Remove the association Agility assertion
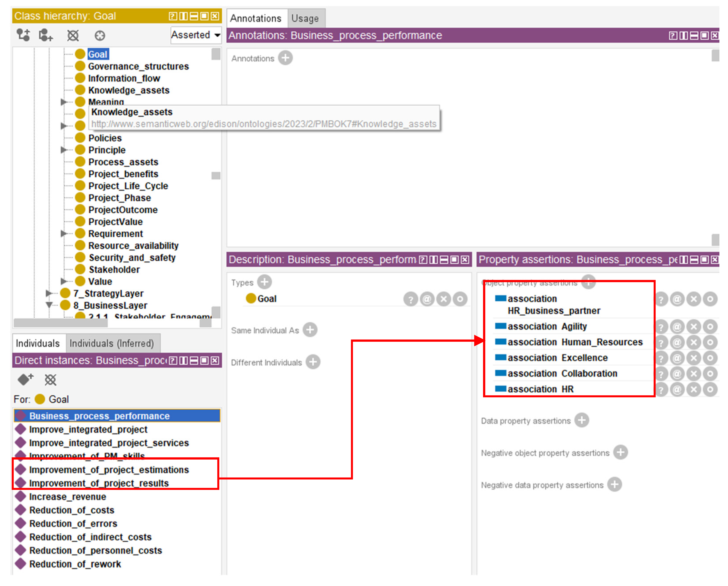This screenshot has width=728, height=586. [693, 326]
